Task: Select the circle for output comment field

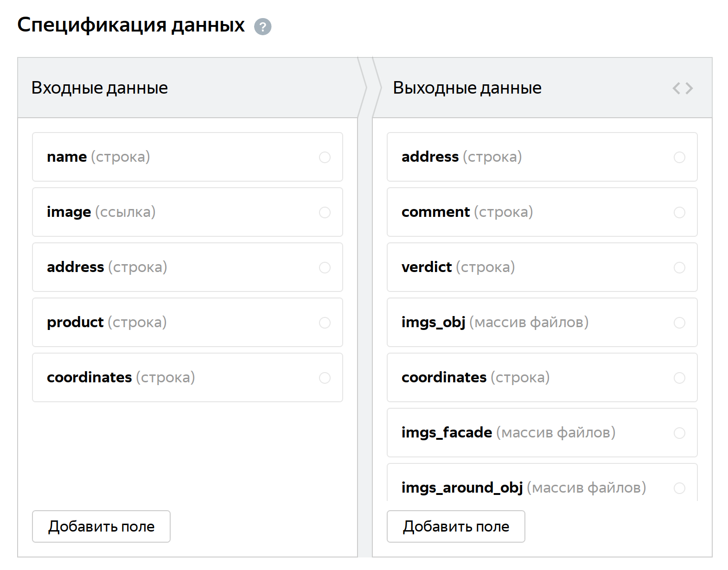Action: tap(679, 213)
